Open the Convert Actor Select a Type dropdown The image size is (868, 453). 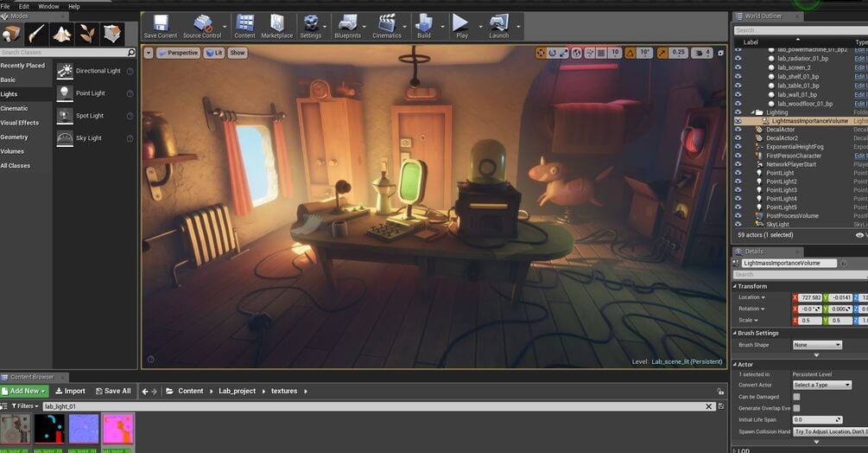coord(822,385)
